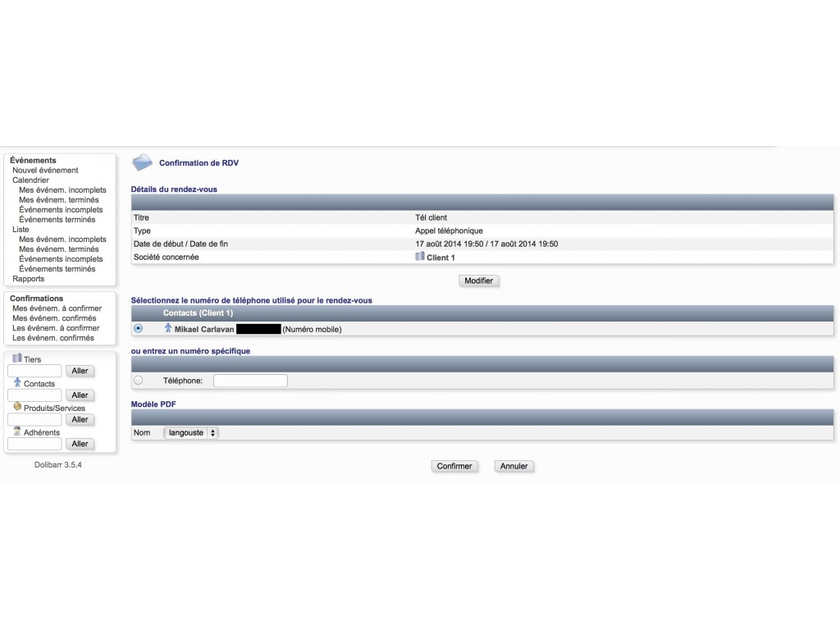Click the Contacts person icon in sidebar
This screenshot has width=840, height=630.
17,382
